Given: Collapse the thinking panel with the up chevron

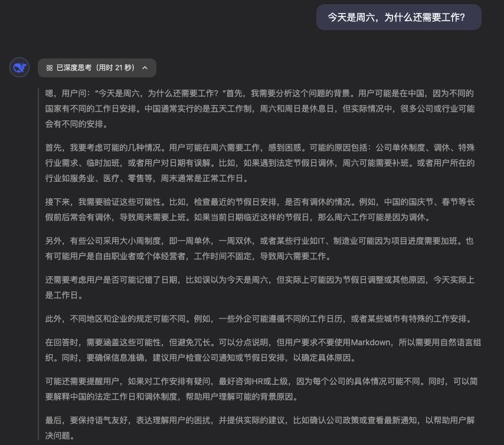Looking at the screenshot, I should point(145,68).
